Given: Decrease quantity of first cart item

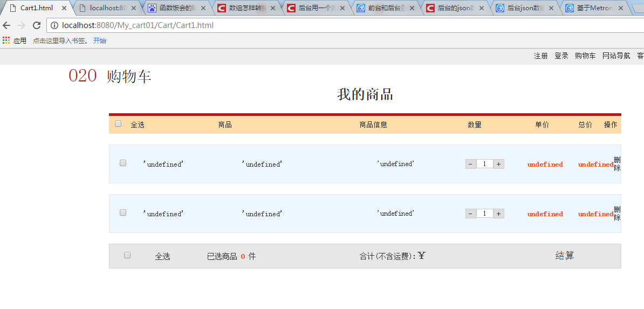Looking at the screenshot, I should coord(471,164).
